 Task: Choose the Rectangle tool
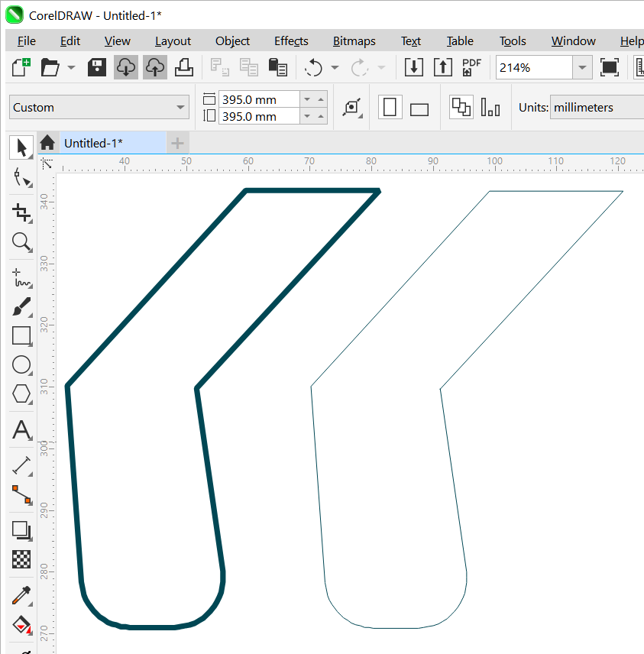[21, 335]
